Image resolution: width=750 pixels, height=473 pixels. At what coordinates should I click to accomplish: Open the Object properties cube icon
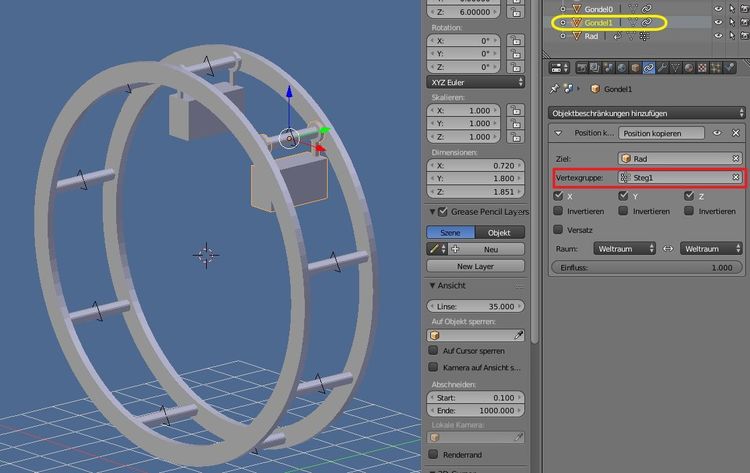[635, 68]
